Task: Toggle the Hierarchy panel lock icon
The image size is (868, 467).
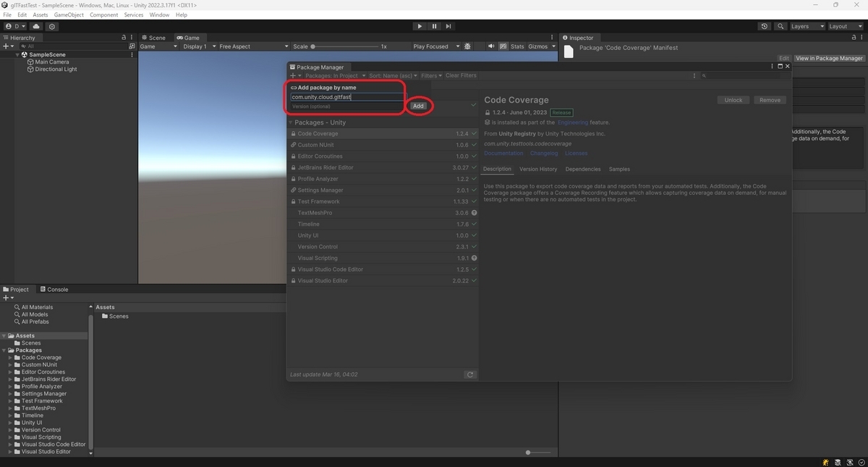Action: click(x=124, y=38)
